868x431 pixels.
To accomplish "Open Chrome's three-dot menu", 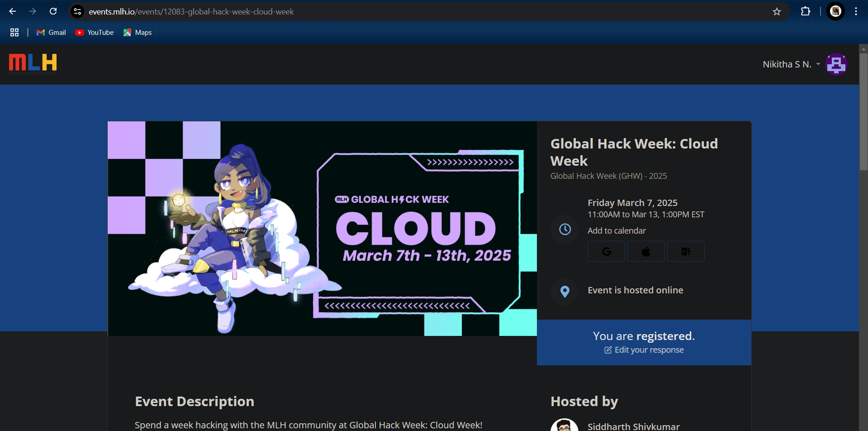I will pyautogui.click(x=856, y=11).
